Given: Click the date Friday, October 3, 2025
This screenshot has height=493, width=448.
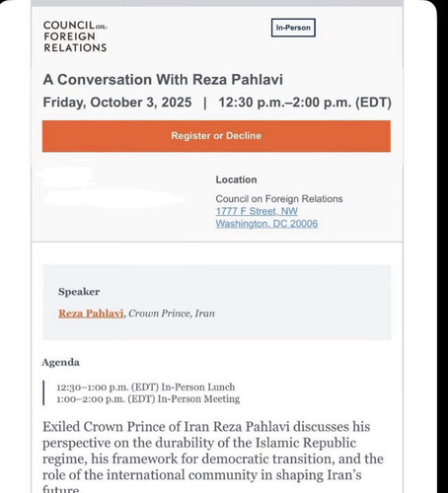Looking at the screenshot, I should click(x=117, y=103).
